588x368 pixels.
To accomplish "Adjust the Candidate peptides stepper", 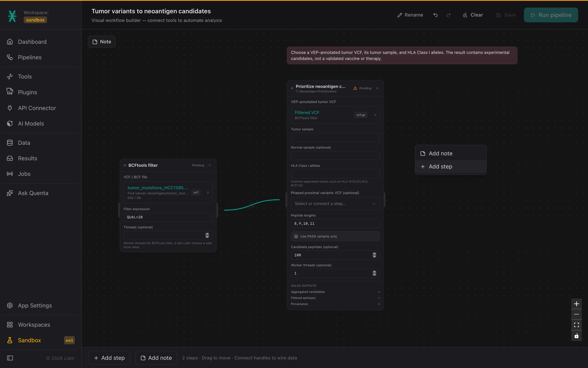I will pyautogui.click(x=374, y=255).
